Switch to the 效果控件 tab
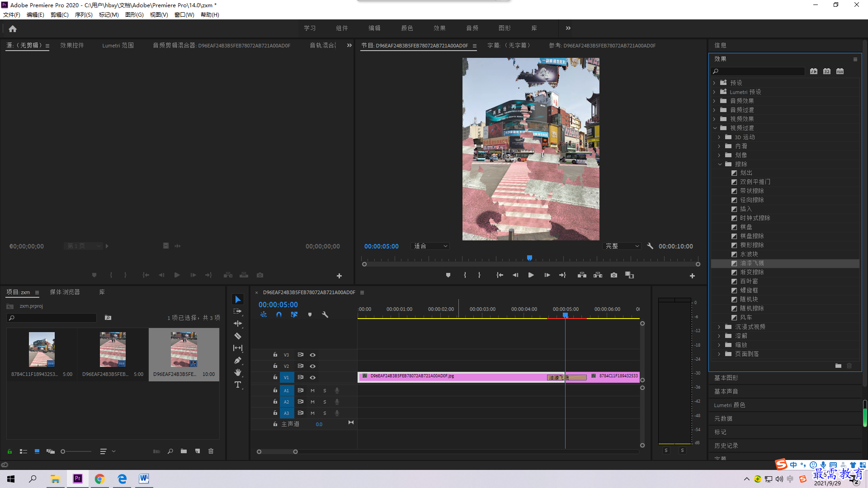868x488 pixels. pyautogui.click(x=72, y=45)
